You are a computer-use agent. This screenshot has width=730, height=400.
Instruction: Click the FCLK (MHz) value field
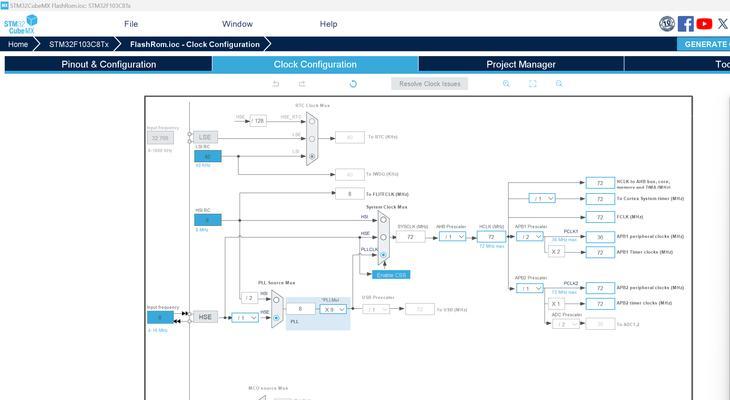(600, 217)
